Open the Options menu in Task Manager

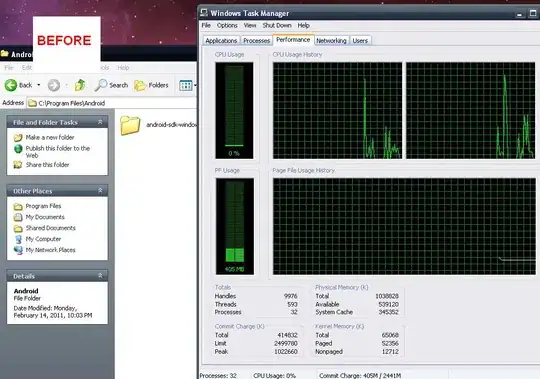(227, 25)
